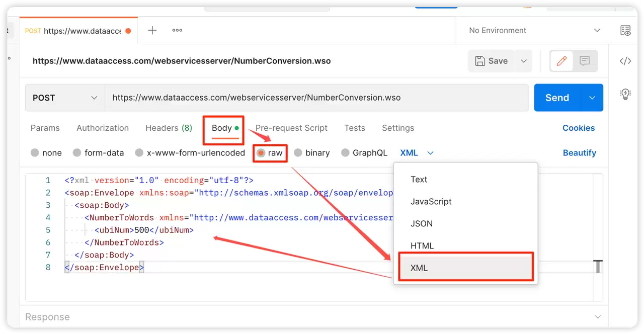Expand the POST method dropdown

pos(65,98)
